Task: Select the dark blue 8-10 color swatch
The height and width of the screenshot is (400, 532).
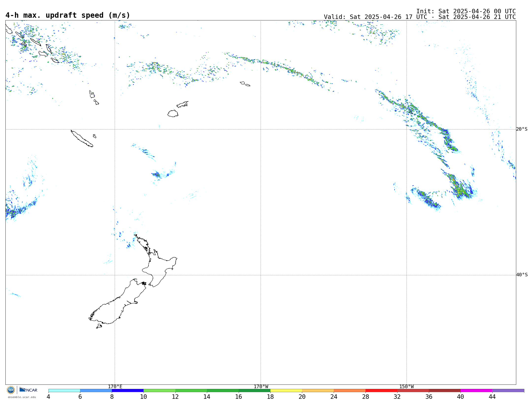Action: click(x=128, y=391)
